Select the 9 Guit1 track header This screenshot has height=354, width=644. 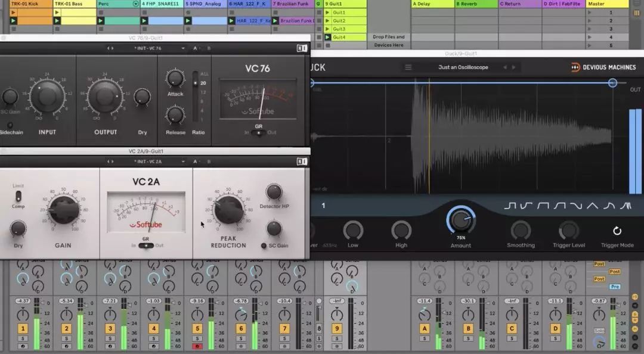click(345, 4)
